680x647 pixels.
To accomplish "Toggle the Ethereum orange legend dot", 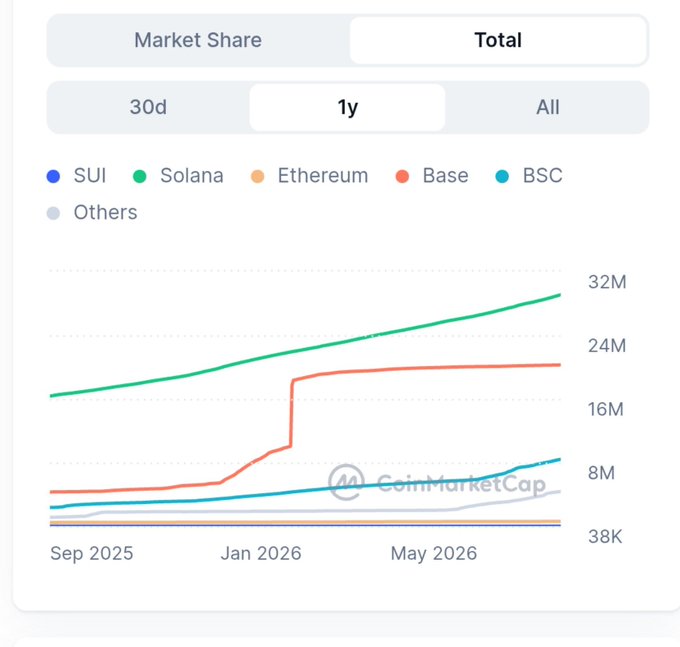I will (x=258, y=176).
